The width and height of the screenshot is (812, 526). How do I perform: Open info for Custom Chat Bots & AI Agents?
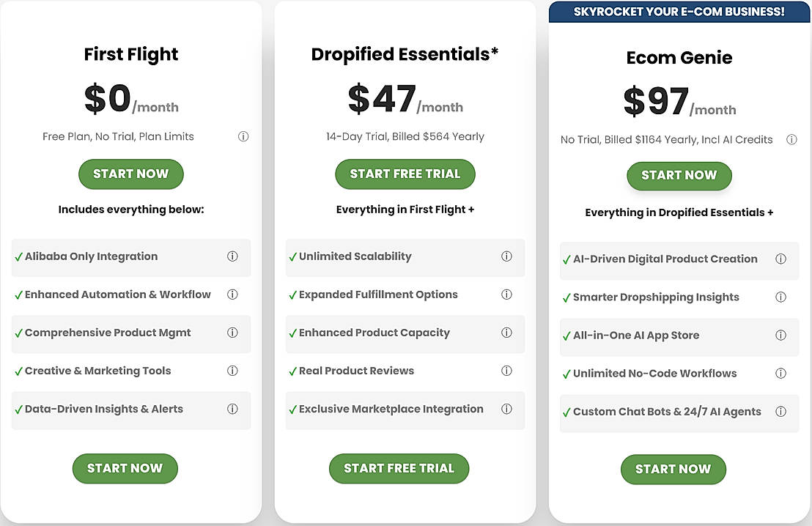780,412
